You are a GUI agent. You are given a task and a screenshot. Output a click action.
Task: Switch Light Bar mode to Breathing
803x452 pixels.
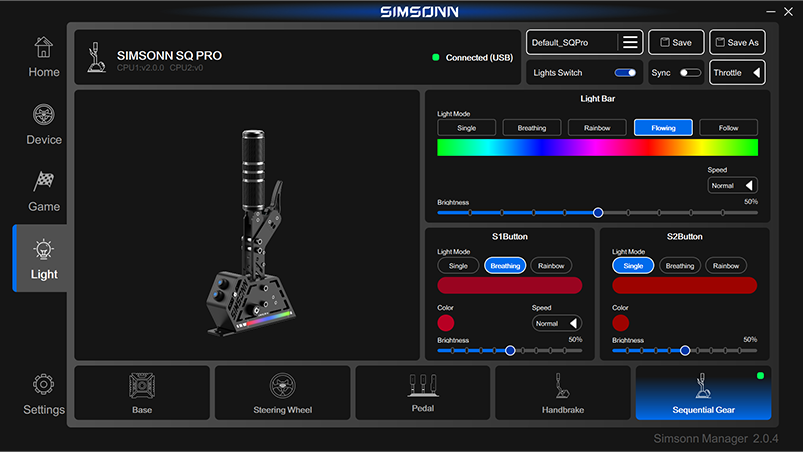coord(532,128)
